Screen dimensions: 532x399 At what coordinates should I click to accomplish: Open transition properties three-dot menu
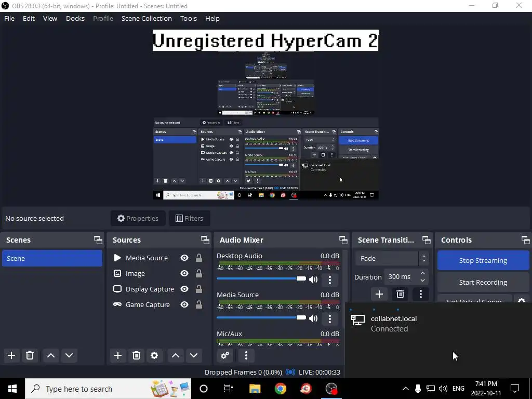(x=421, y=294)
